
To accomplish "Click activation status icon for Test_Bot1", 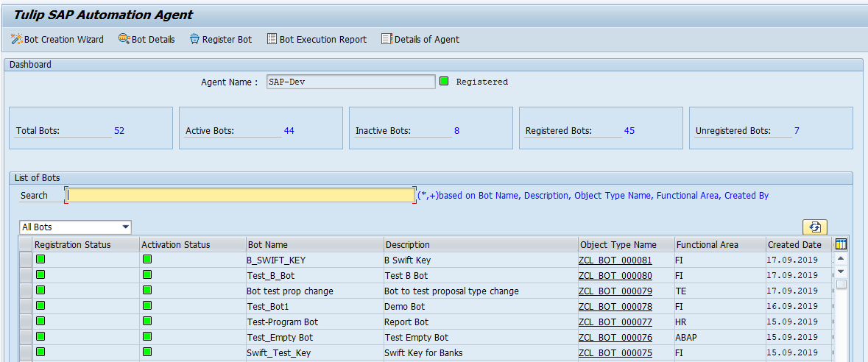I will click(x=147, y=305).
